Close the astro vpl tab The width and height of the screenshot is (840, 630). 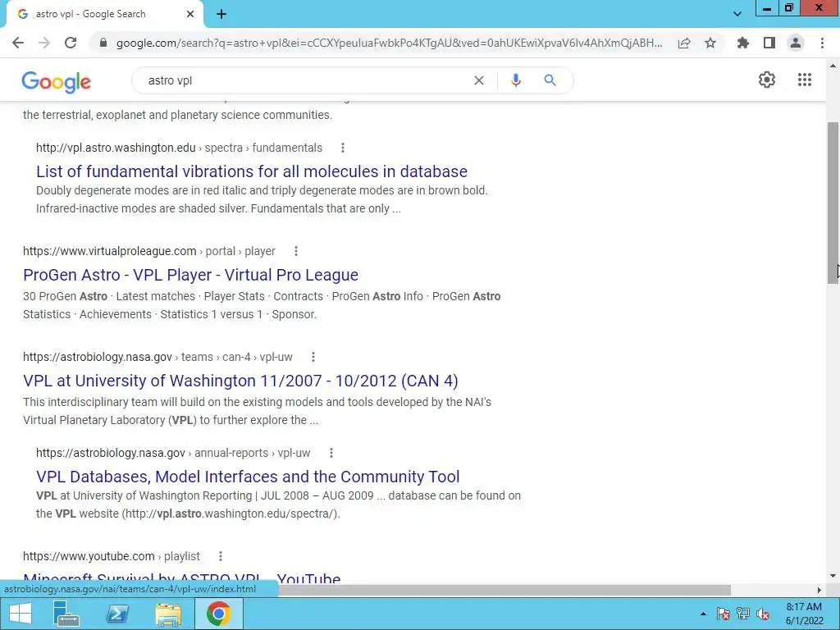(190, 15)
